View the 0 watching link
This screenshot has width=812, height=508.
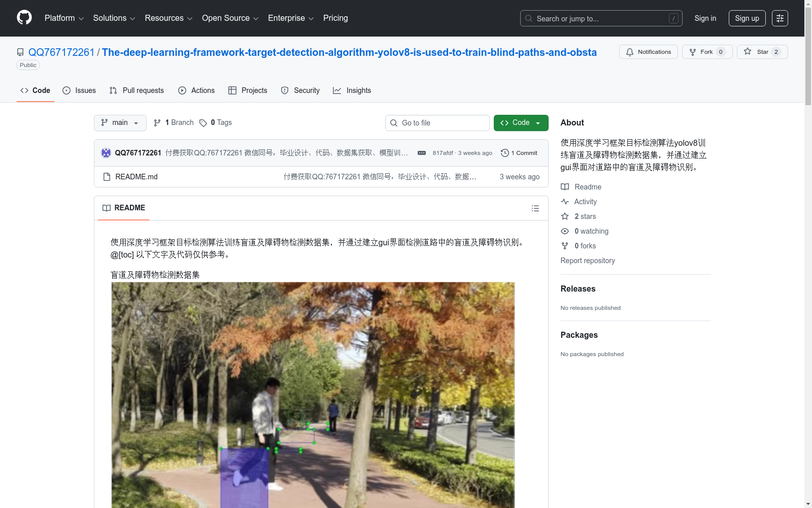point(585,231)
